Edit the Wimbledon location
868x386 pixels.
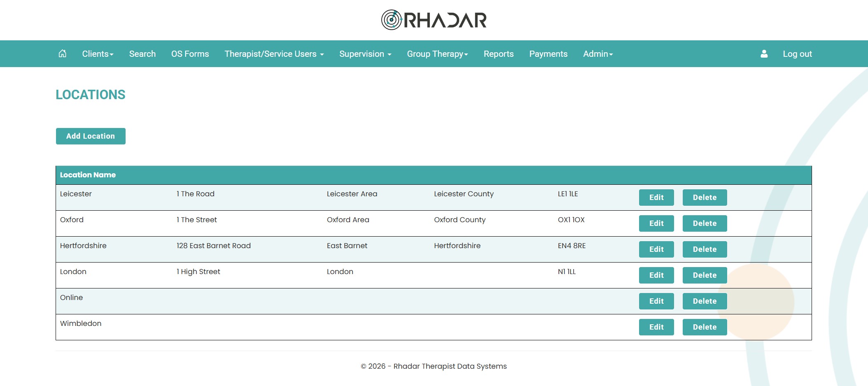click(x=656, y=327)
